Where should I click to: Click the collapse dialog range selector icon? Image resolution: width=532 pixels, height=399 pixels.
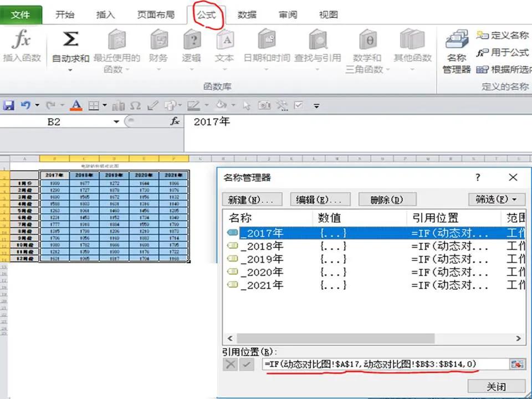click(517, 364)
